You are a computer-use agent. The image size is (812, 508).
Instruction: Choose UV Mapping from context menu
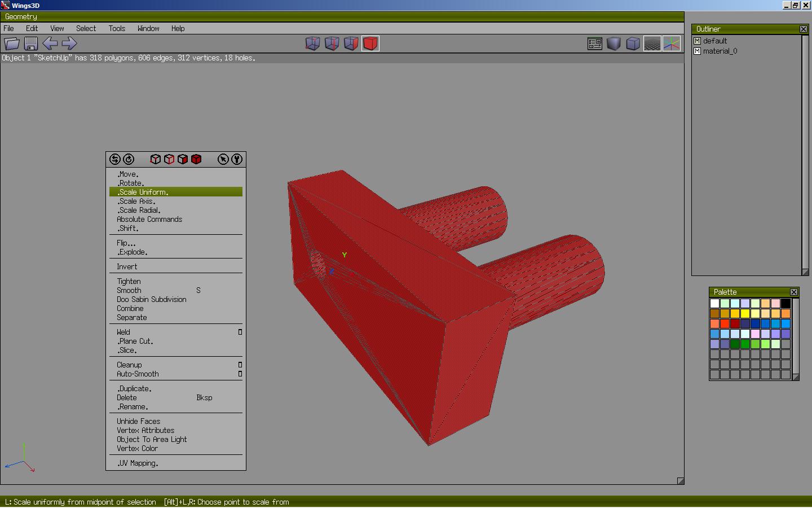tap(176, 463)
